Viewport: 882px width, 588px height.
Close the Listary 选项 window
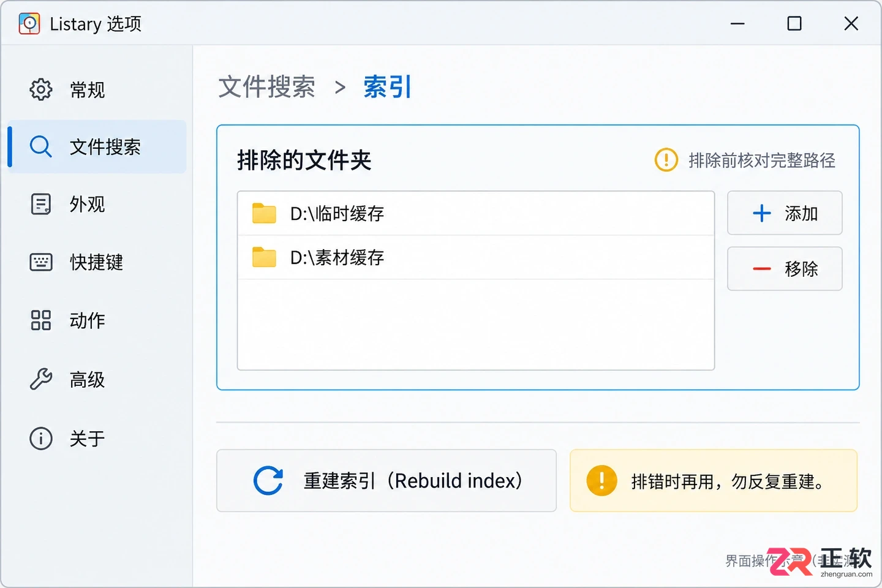(851, 24)
